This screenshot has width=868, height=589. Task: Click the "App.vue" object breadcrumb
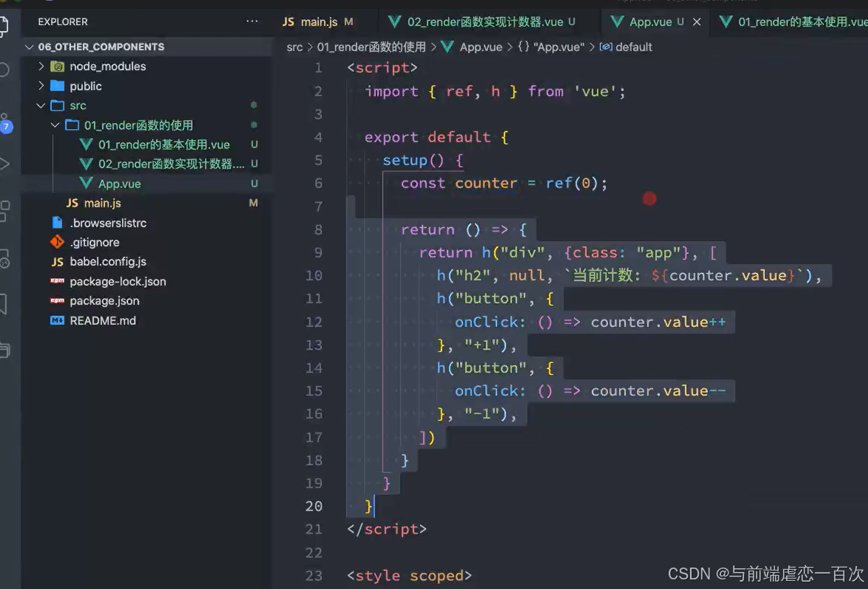tap(558, 47)
